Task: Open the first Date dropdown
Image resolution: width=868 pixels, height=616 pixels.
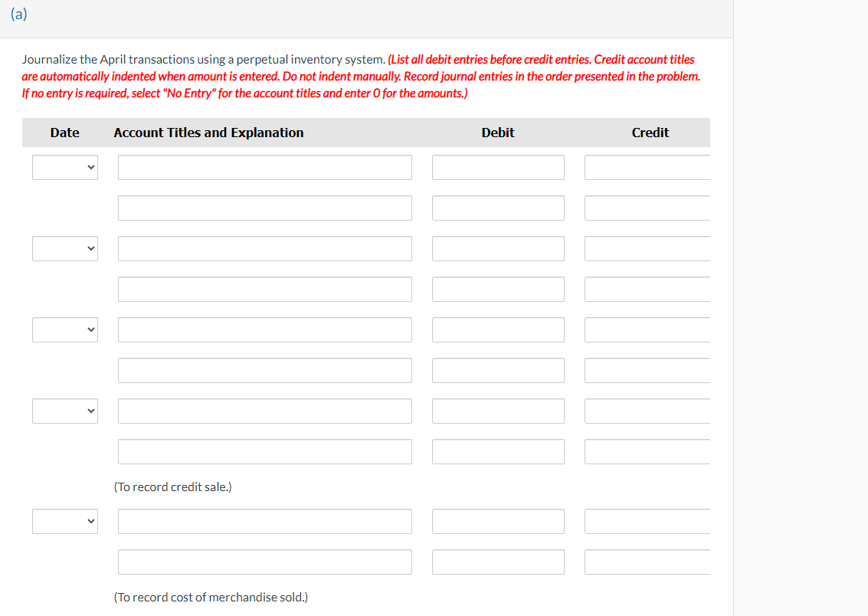Action: [64, 167]
